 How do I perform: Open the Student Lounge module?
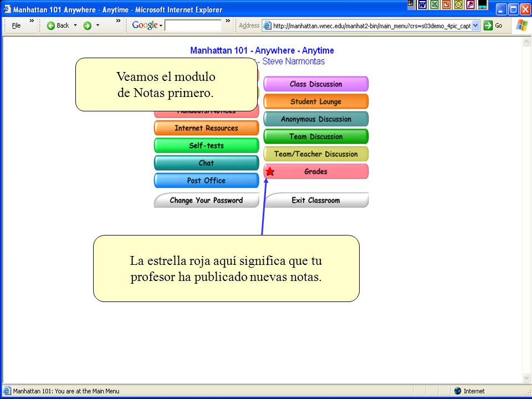(x=316, y=101)
